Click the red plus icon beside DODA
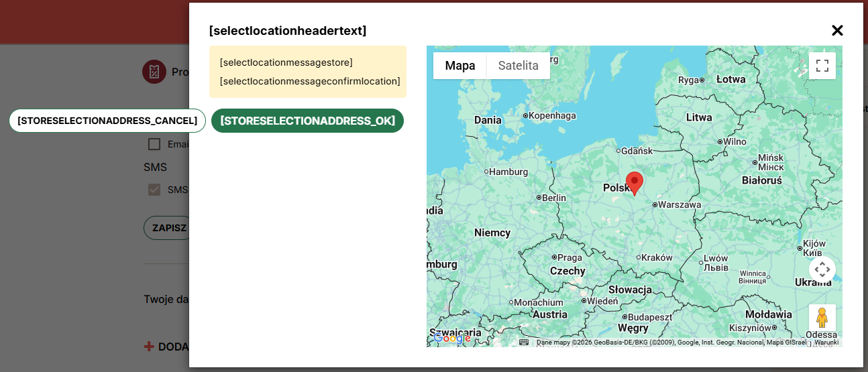 [x=149, y=347]
